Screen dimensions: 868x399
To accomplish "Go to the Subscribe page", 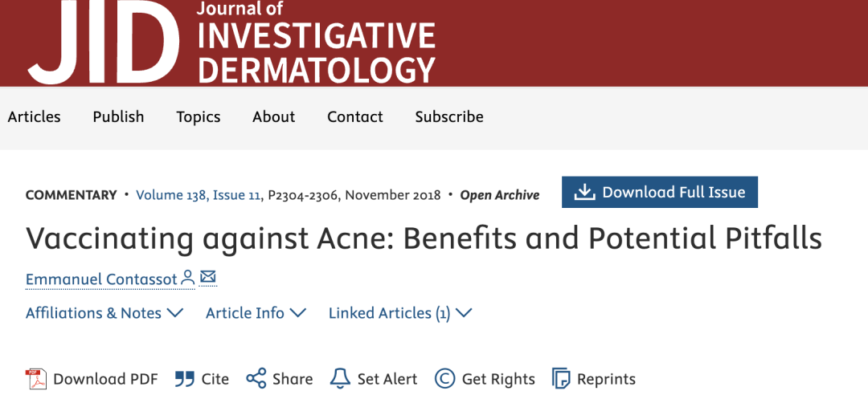I will click(449, 116).
